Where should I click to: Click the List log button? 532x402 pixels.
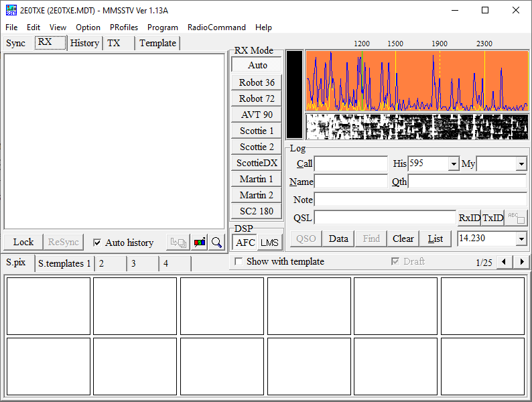[435, 239]
